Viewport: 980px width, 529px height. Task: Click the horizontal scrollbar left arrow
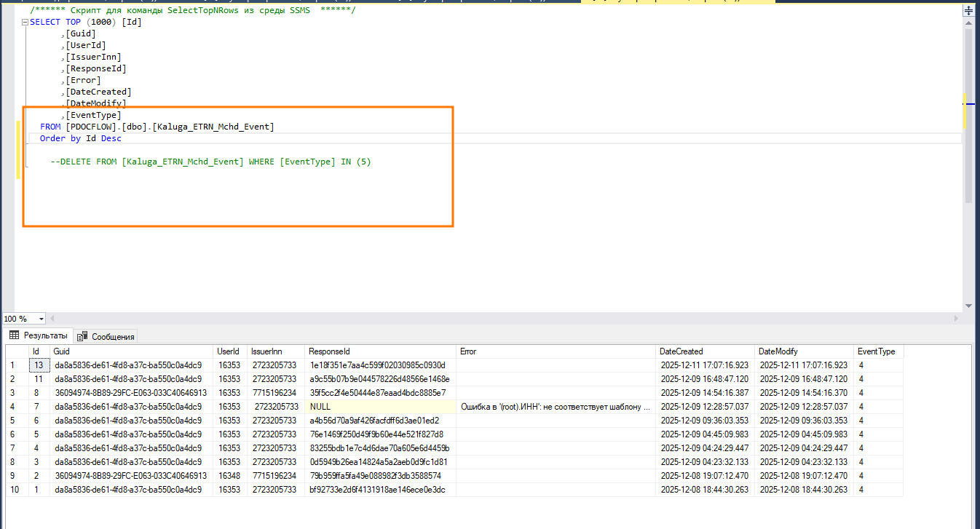(x=52, y=319)
